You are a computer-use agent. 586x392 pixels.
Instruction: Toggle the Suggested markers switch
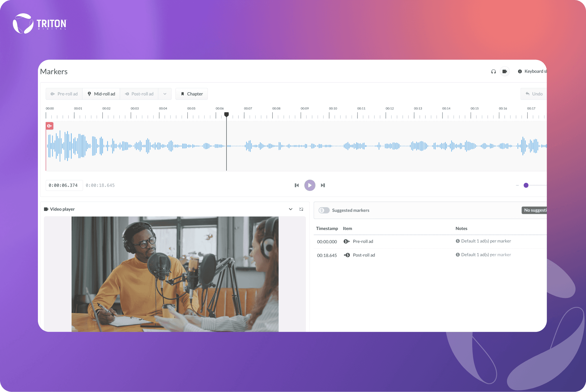tap(324, 210)
